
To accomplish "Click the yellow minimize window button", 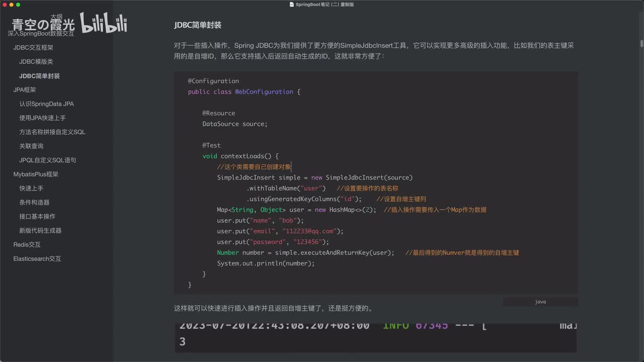I will point(11,5).
